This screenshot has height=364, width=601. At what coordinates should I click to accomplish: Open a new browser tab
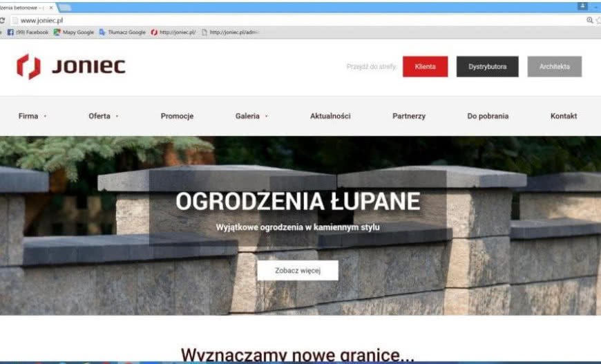click(65, 8)
